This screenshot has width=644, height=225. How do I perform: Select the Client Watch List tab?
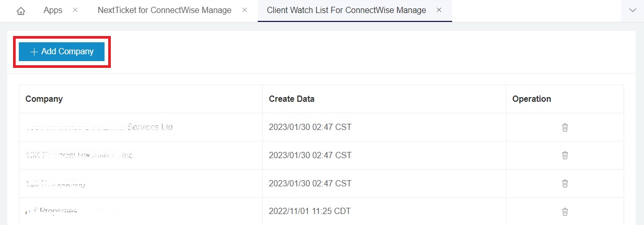click(x=346, y=10)
